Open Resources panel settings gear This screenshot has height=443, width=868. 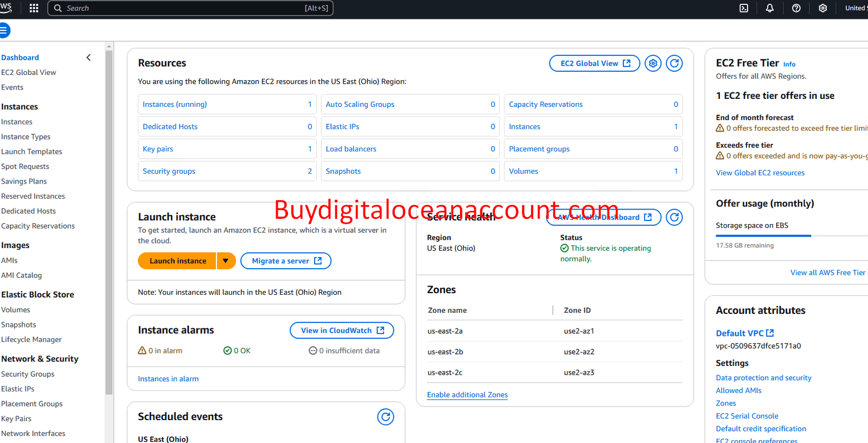[x=653, y=64]
